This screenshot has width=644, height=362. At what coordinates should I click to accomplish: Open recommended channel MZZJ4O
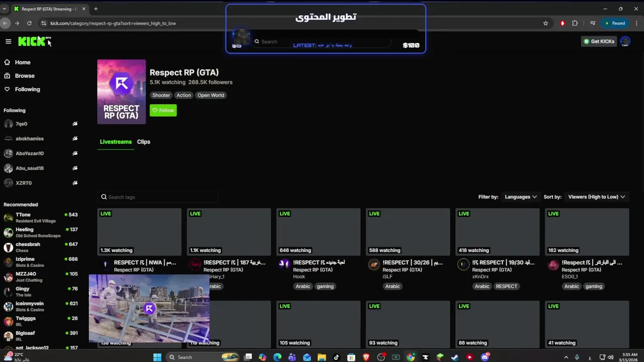pyautogui.click(x=40, y=277)
